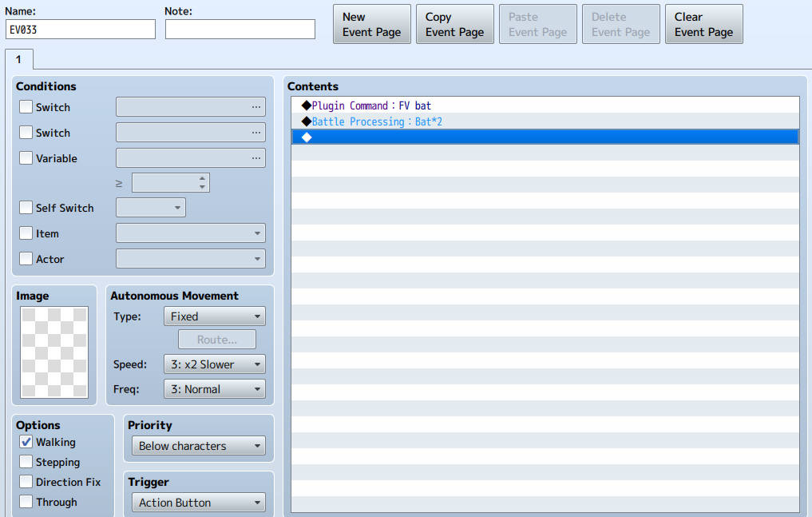This screenshot has width=812, height=517.
Task: Uncheck the Walking option
Action: pyautogui.click(x=26, y=442)
